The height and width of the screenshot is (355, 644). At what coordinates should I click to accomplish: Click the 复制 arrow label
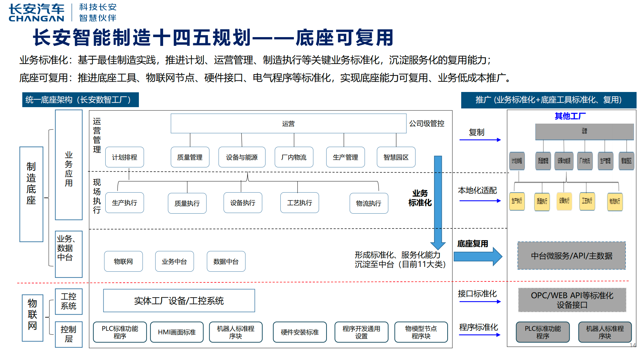(x=477, y=132)
